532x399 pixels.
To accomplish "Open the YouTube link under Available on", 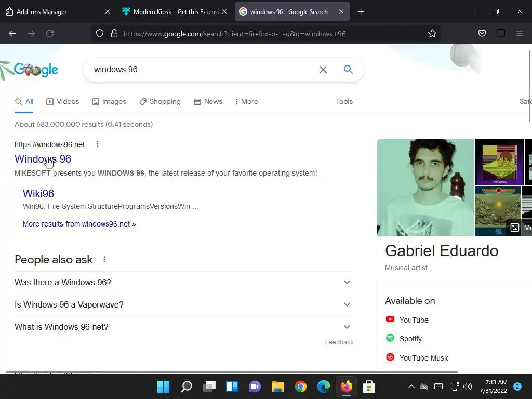I will pos(407,320).
